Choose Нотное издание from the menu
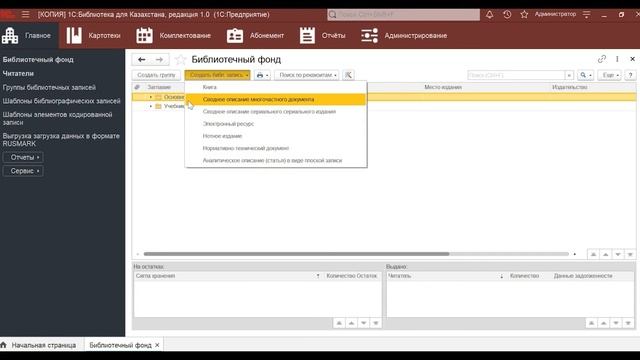The width and height of the screenshot is (640, 360). [x=276, y=136]
